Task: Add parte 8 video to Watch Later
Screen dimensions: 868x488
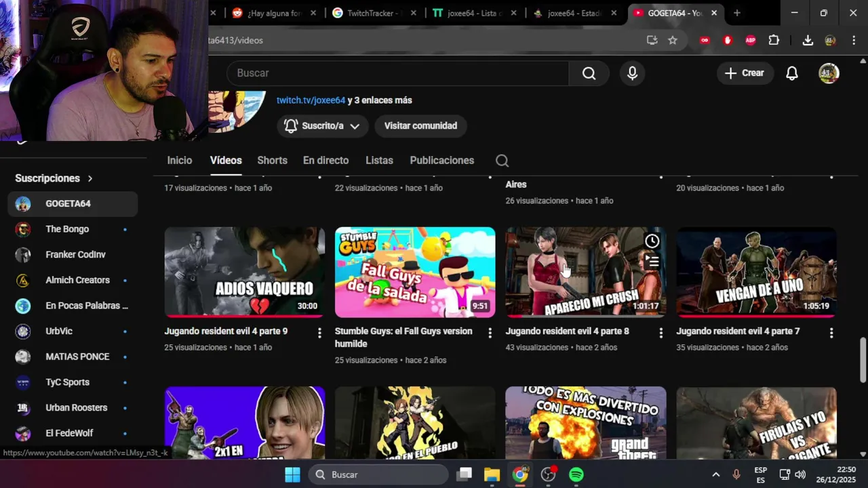Action: (x=652, y=241)
